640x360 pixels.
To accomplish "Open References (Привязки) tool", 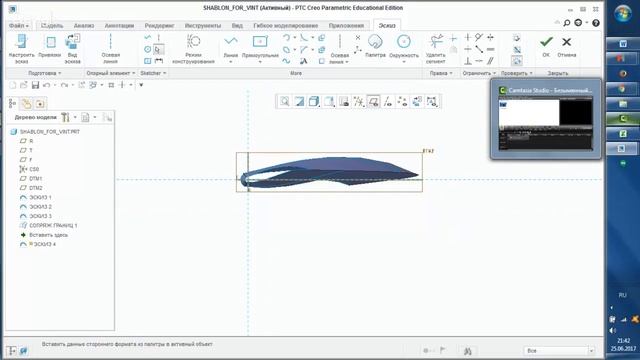I will click(50, 46).
